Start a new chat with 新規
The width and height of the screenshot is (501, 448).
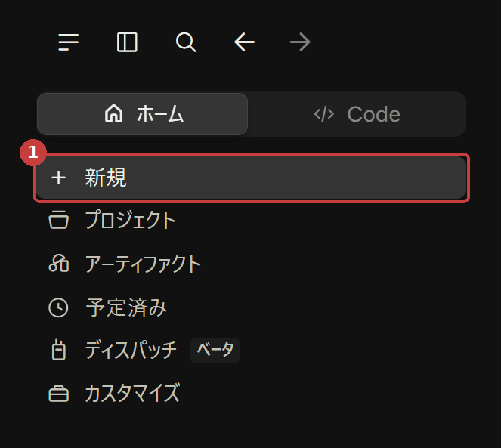pos(252,178)
